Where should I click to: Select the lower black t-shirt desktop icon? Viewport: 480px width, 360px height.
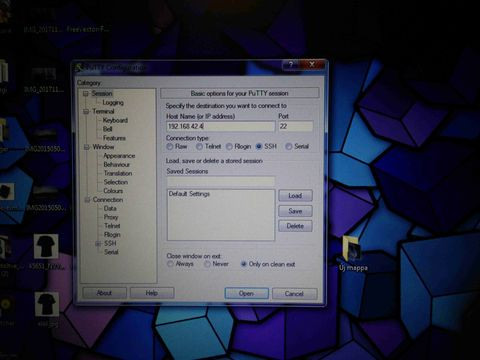coord(47,304)
